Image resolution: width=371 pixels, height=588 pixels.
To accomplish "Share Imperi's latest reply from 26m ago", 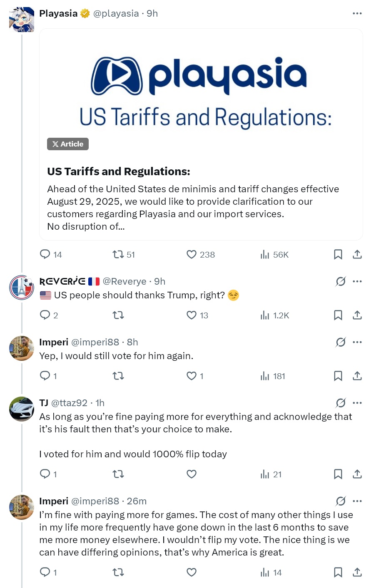I will pos(357,572).
